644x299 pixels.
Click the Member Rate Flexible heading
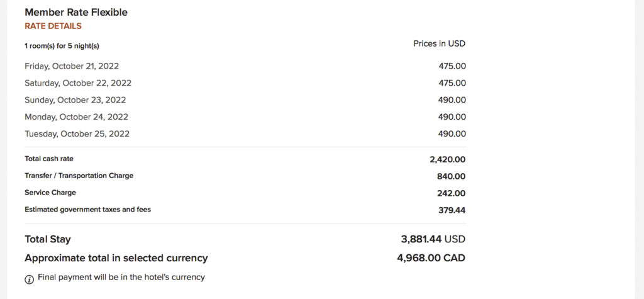(x=75, y=12)
